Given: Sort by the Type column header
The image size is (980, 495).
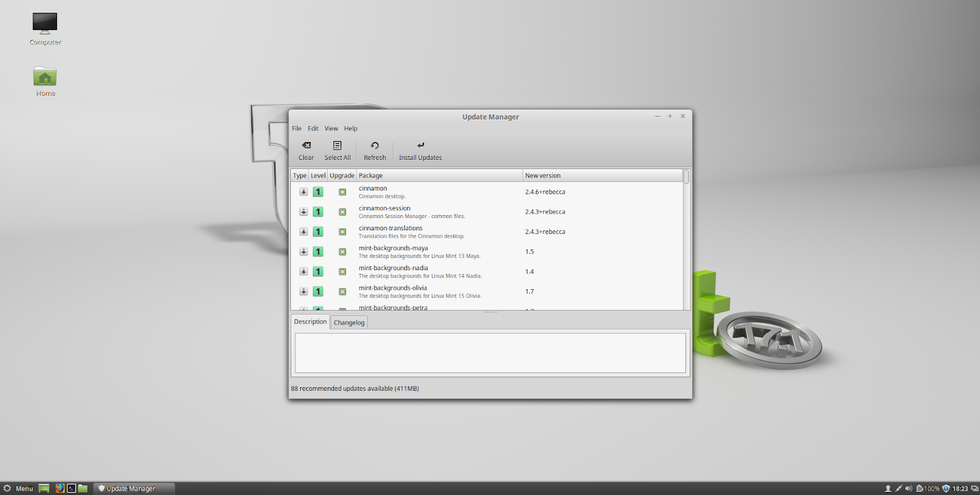Looking at the screenshot, I should click(300, 175).
